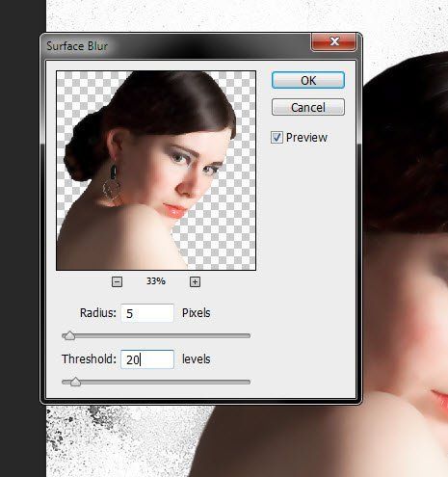Close the Surface Blur dialog window
The image size is (448, 477).
click(x=334, y=41)
